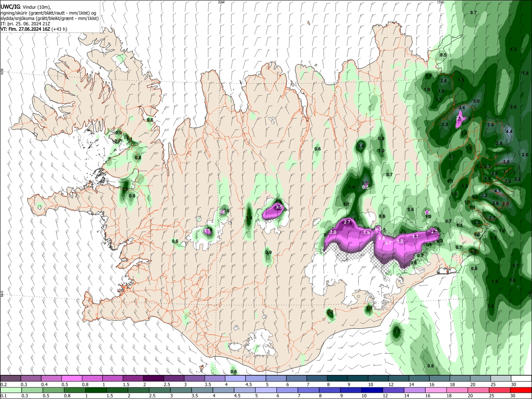The height and width of the screenshot is (399, 532).
Task: Click the '(+43 h)' forecast offset text
Action: [x=59, y=29]
